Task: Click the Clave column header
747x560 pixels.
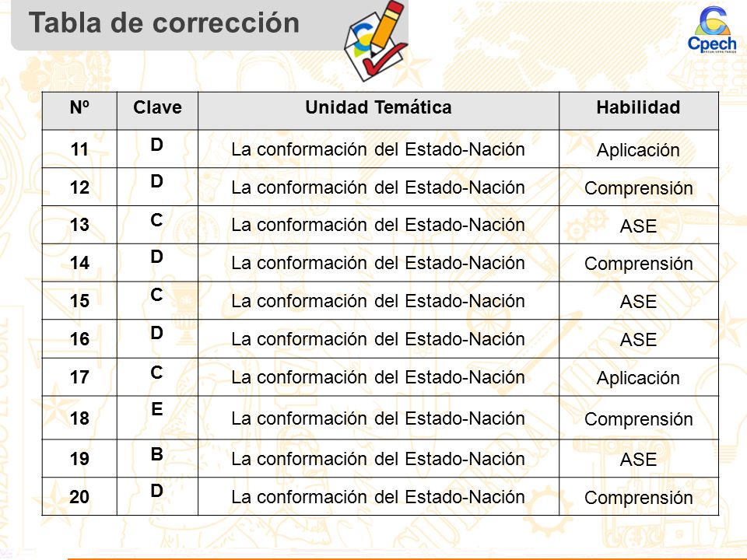Action: pos(158,107)
